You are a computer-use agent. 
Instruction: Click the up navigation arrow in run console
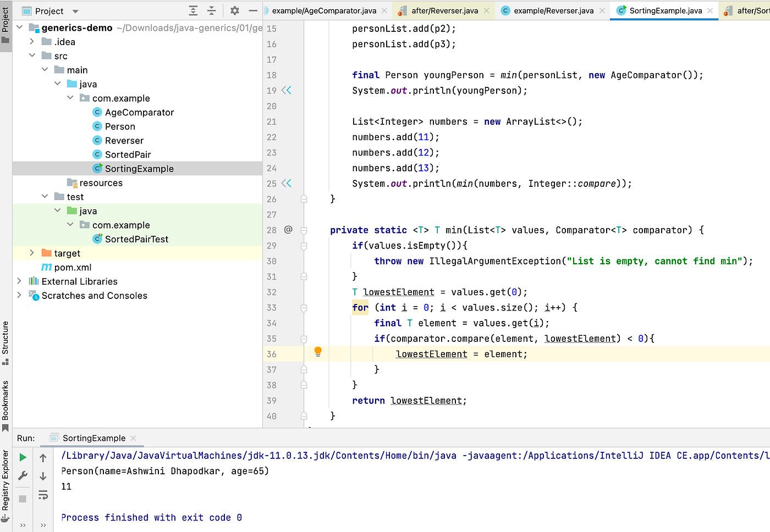43,457
